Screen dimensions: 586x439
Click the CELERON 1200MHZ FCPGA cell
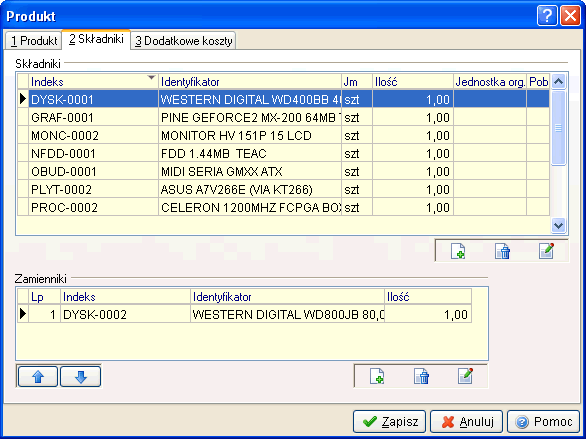(x=250, y=207)
